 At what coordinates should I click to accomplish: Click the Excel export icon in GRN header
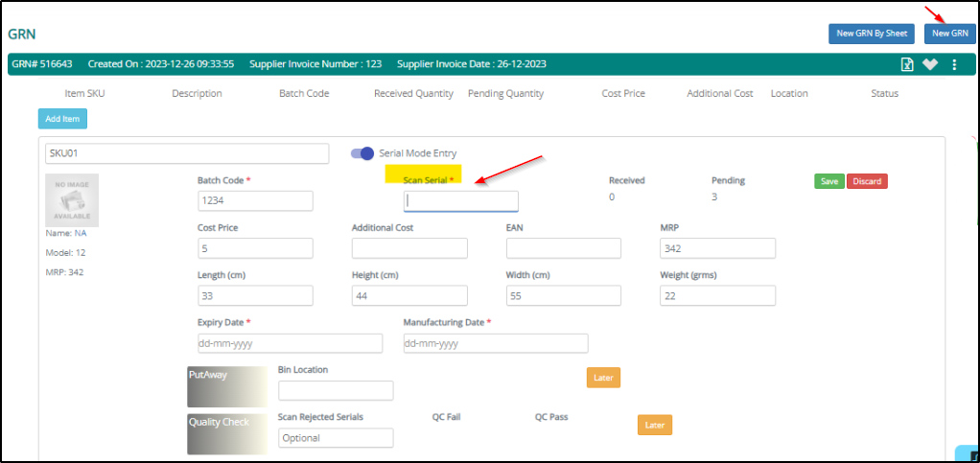pos(906,64)
